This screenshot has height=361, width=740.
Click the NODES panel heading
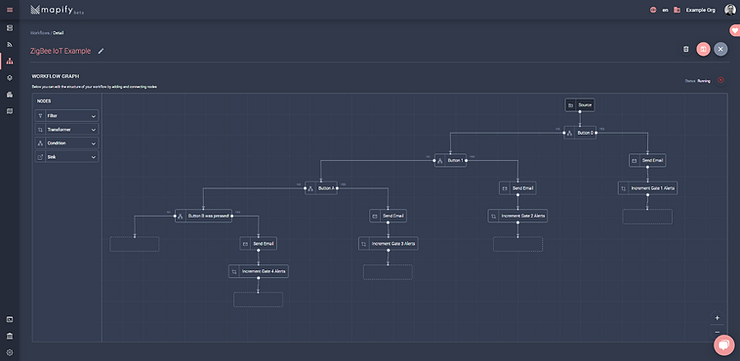click(x=44, y=101)
